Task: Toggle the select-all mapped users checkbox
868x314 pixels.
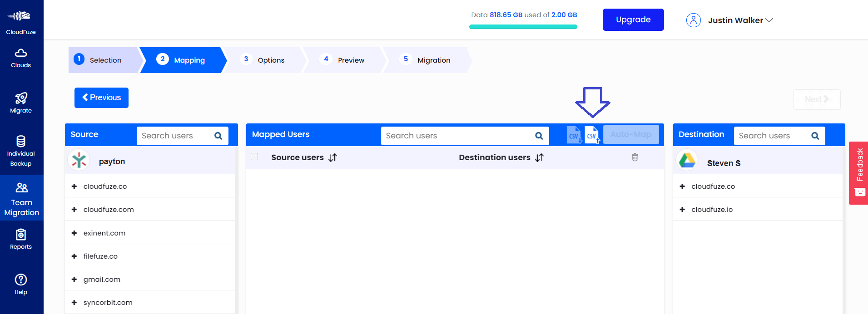Action: pyautogui.click(x=254, y=157)
